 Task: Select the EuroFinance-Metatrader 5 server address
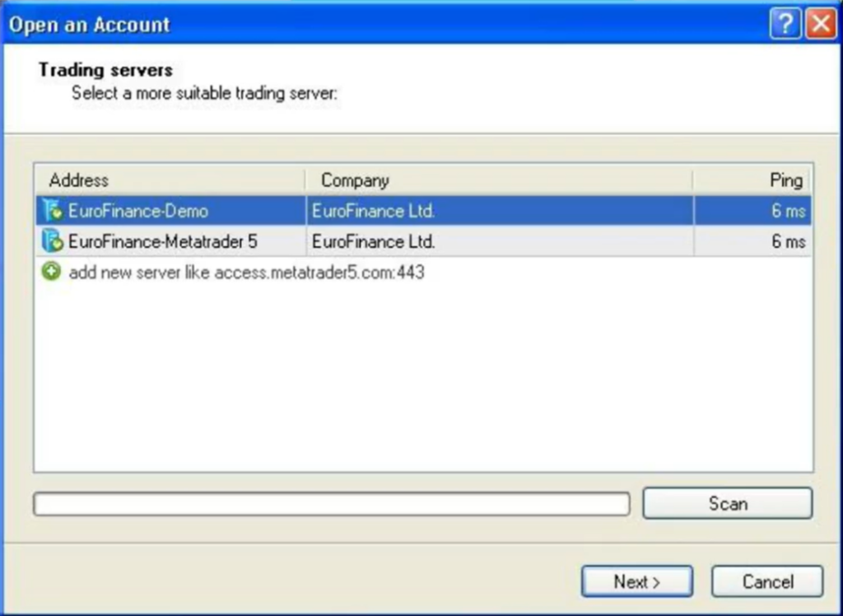pos(163,241)
